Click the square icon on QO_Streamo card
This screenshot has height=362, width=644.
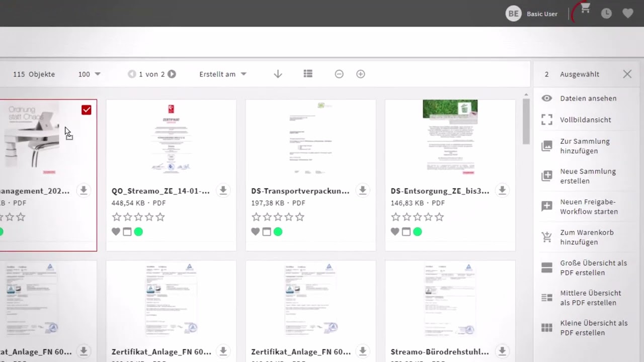point(127,232)
